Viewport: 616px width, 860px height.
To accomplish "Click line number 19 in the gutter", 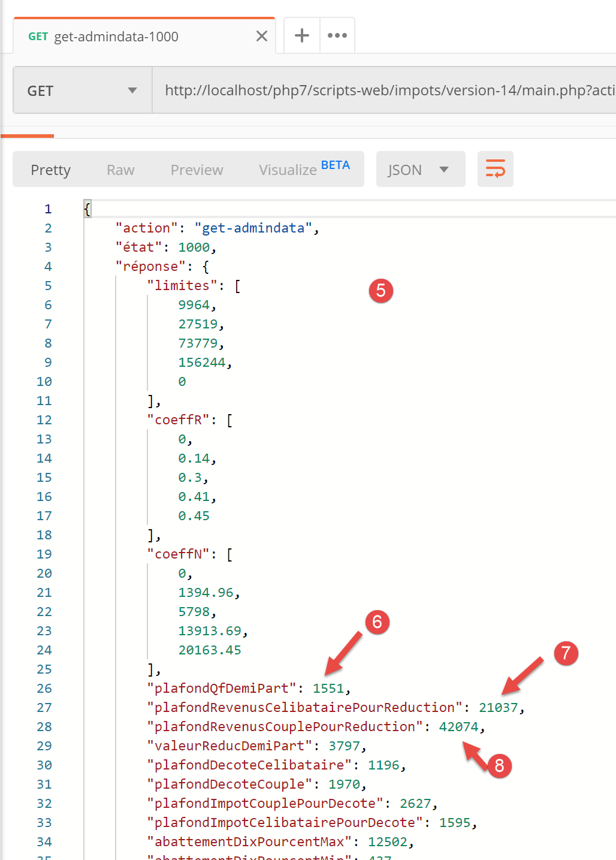I will tap(44, 554).
